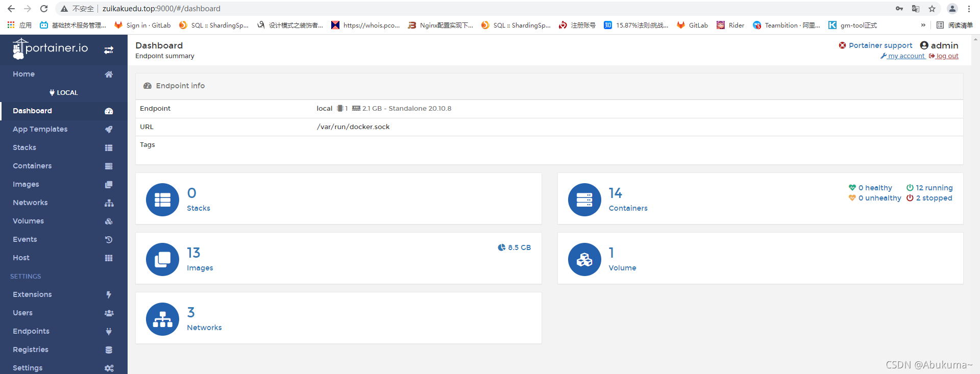Click the large Networks circle icon

[162, 319]
